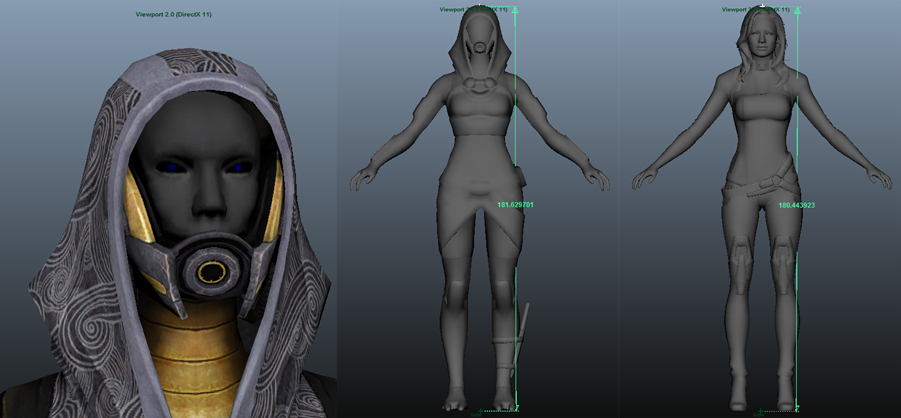Select the white locator atop the hooded model's head
The width and height of the screenshot is (901, 418).
tap(480, 6)
